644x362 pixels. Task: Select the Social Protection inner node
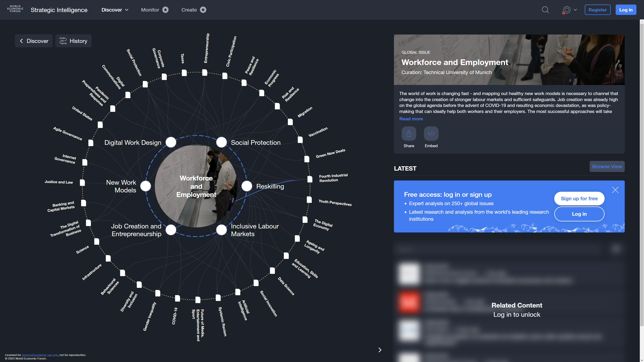pyautogui.click(x=221, y=142)
